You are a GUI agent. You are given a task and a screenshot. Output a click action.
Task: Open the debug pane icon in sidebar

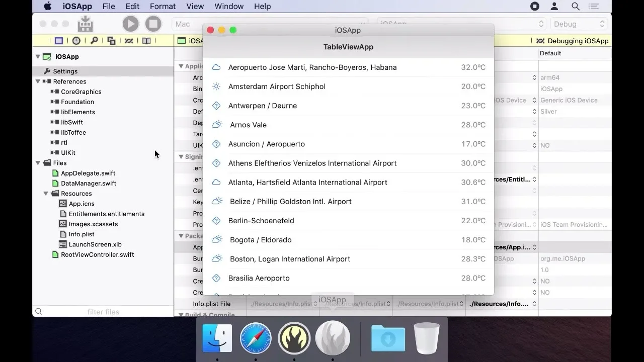pyautogui.click(x=129, y=41)
